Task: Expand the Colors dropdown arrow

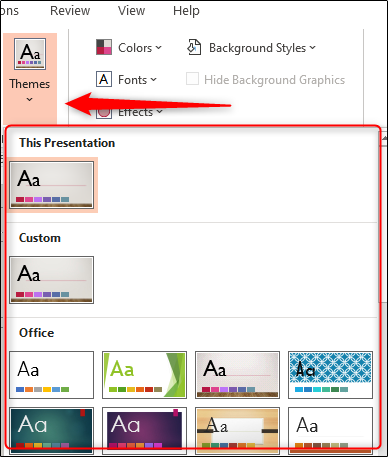Action: 159,48
